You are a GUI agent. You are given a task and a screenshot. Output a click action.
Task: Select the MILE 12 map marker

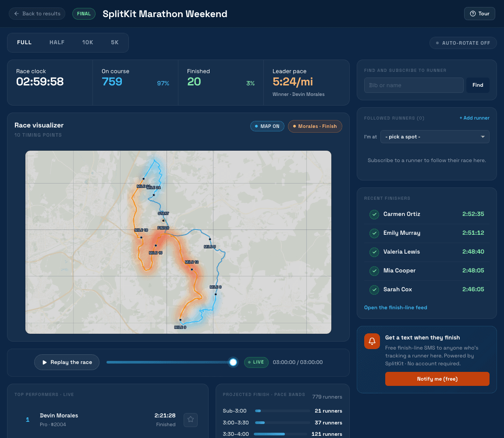click(192, 269)
